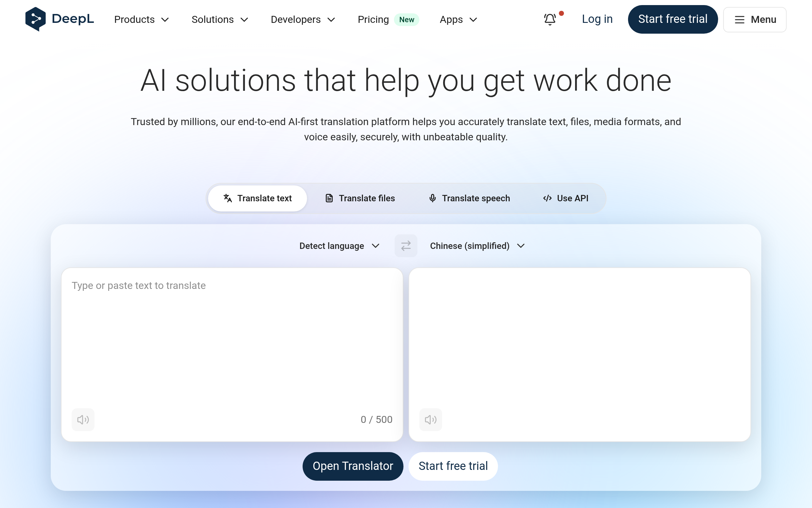The height and width of the screenshot is (508, 812).
Task: Click the New badge beside Pricing
Action: (406, 19)
